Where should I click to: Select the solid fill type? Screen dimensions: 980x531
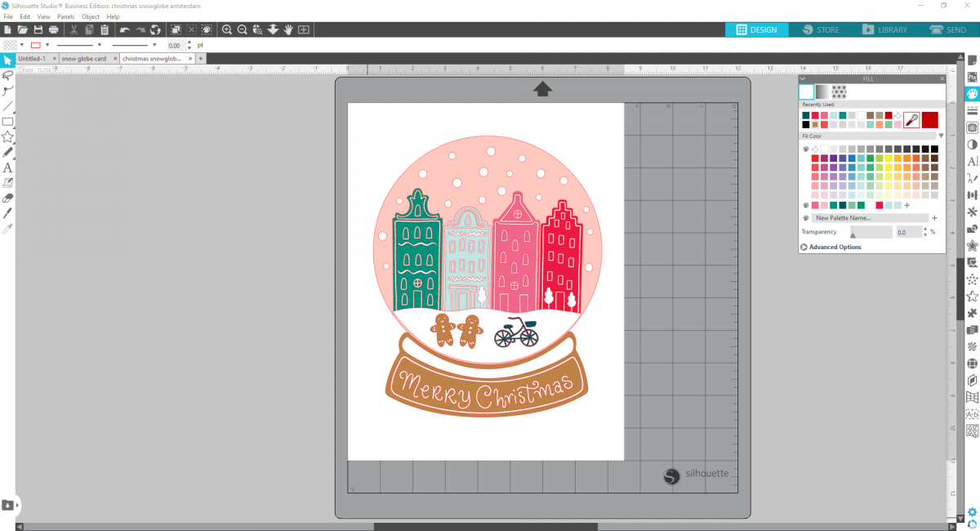click(807, 91)
